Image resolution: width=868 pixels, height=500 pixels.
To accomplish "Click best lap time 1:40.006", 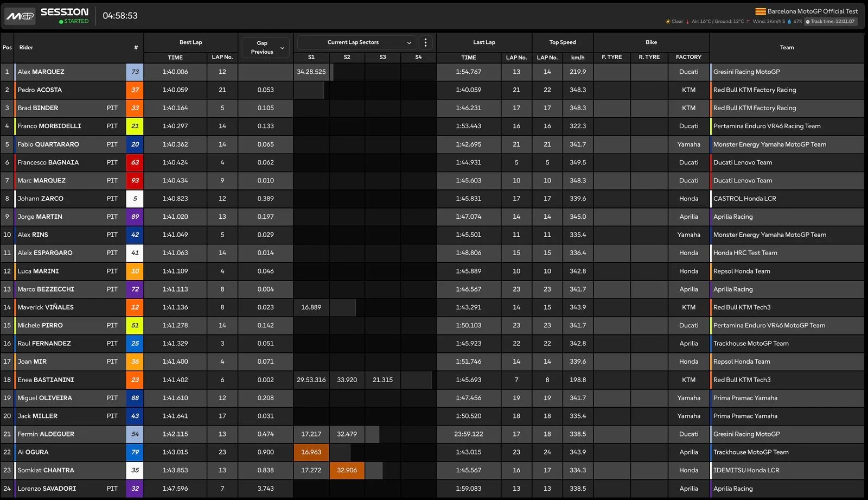I will click(x=175, y=72).
